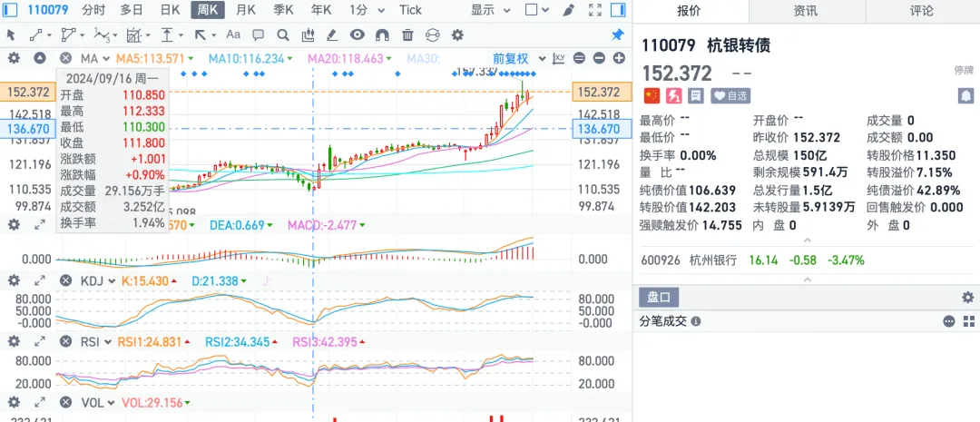Expand the MA20 line options

point(388,59)
